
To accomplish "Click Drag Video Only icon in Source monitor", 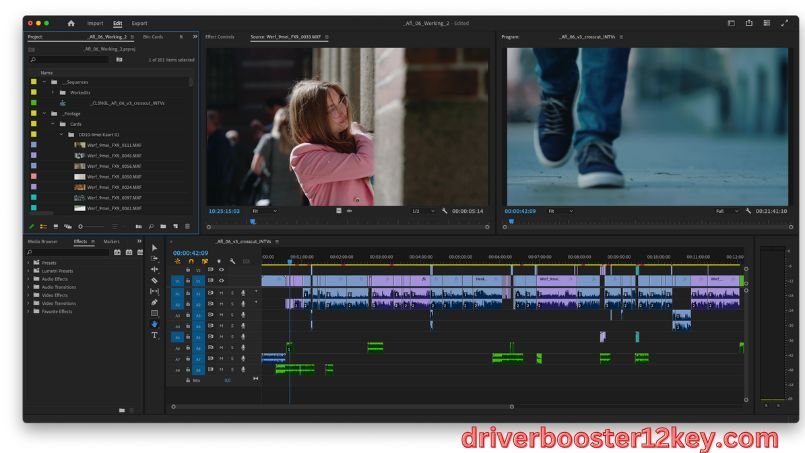I will [339, 211].
